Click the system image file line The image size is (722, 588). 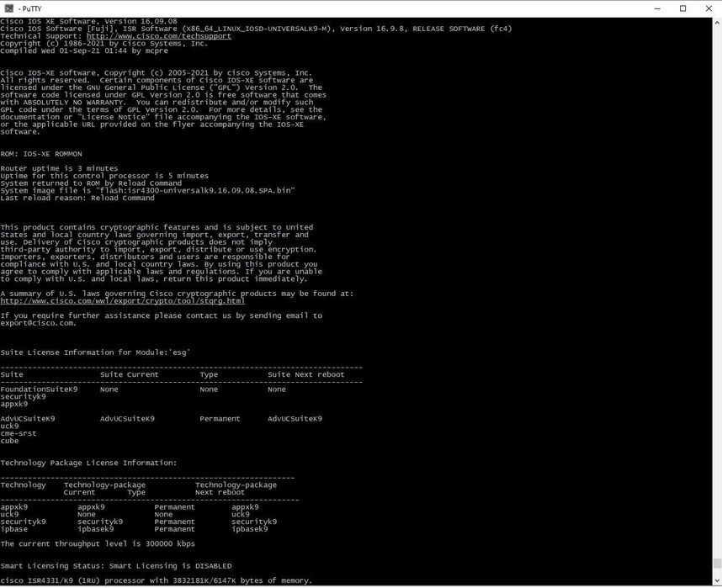pos(147,190)
